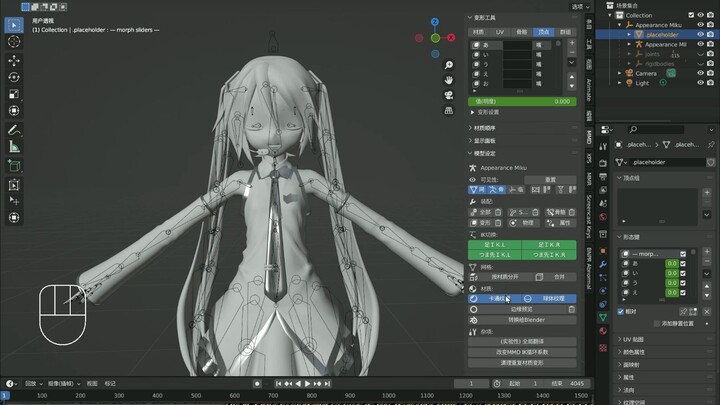Hide .placeholder with its eye icon

[x=700, y=34]
